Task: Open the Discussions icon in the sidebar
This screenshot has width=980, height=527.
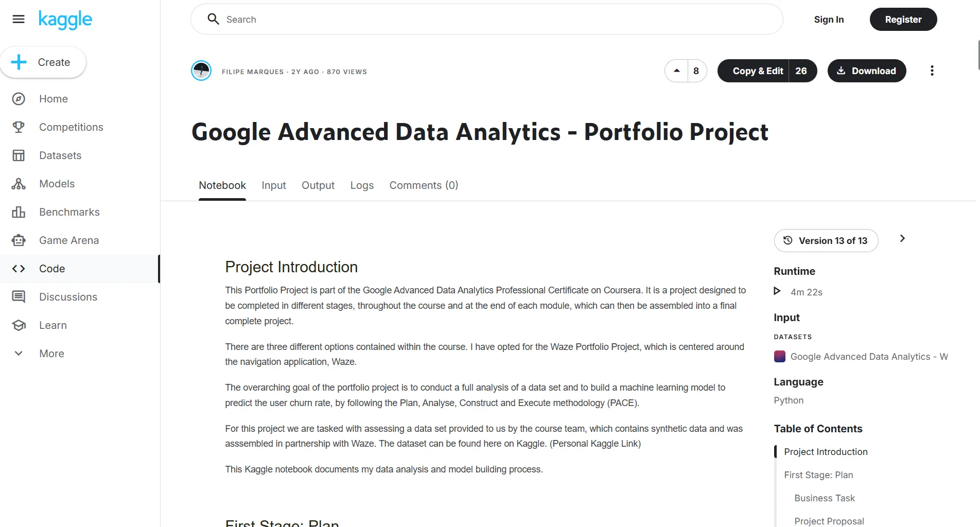Action: (x=19, y=296)
